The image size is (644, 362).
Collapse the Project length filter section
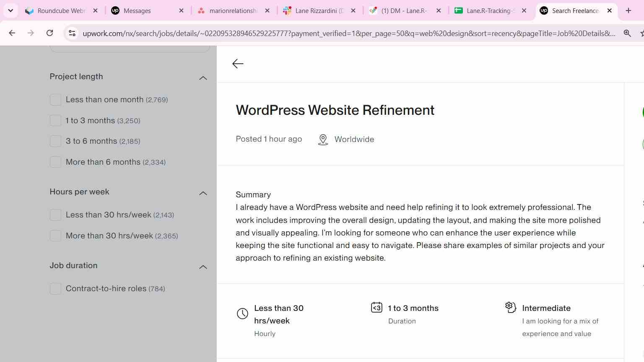(x=203, y=78)
